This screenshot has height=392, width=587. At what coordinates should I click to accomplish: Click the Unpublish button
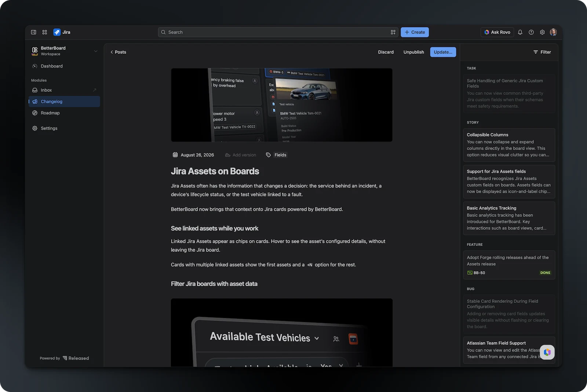click(413, 52)
